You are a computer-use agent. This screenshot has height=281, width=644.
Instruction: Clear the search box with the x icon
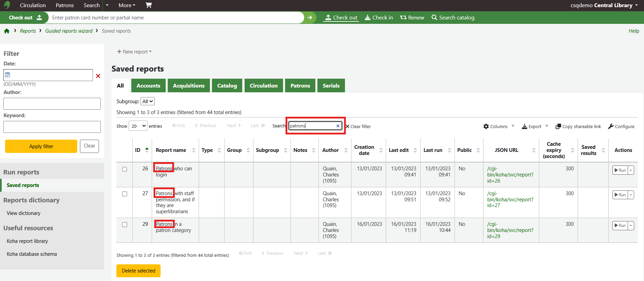point(338,126)
